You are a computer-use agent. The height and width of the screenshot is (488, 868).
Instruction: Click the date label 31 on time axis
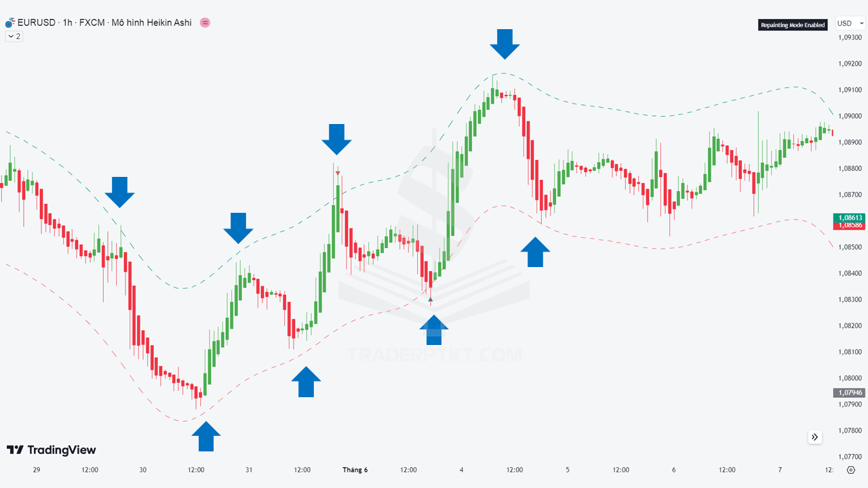coord(249,470)
